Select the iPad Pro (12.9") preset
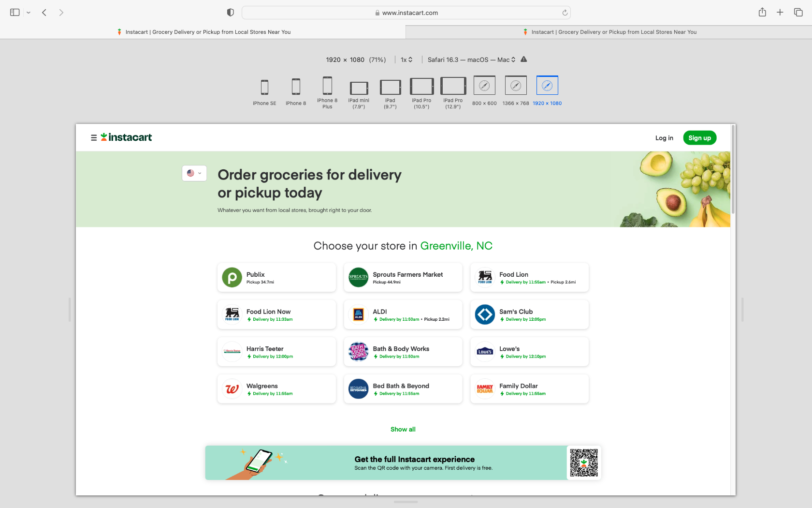 pos(453,93)
